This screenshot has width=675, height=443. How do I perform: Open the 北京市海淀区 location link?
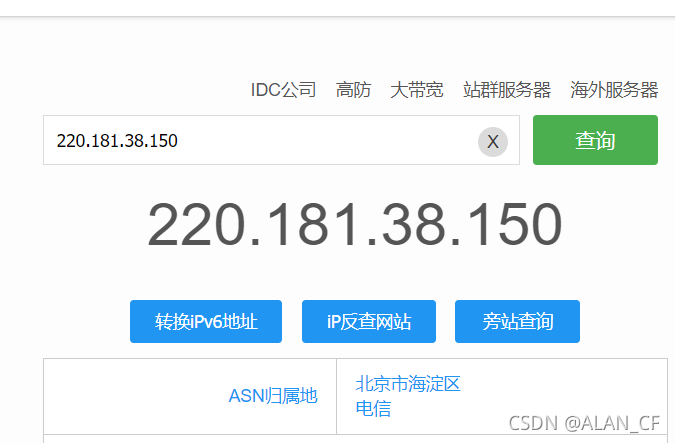pos(408,384)
